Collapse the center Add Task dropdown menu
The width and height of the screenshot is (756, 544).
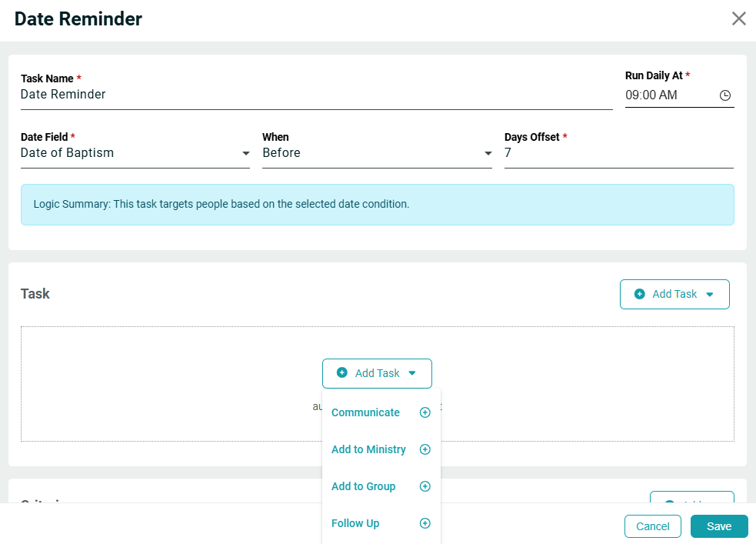pos(377,373)
